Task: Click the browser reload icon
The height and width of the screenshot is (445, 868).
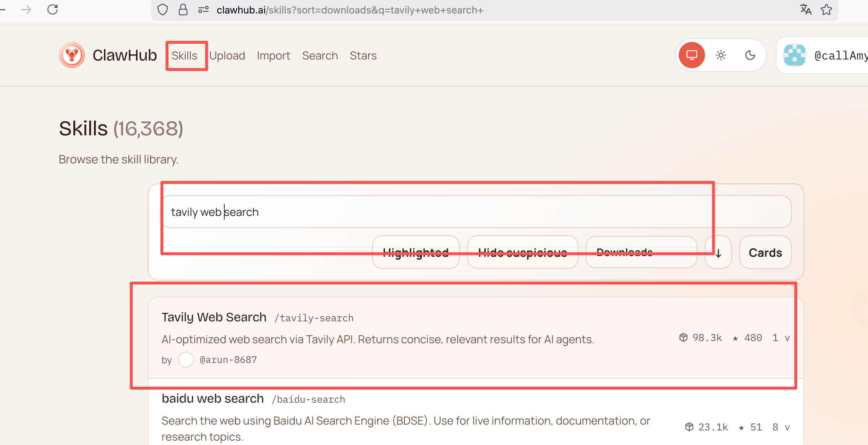Action: pyautogui.click(x=53, y=9)
